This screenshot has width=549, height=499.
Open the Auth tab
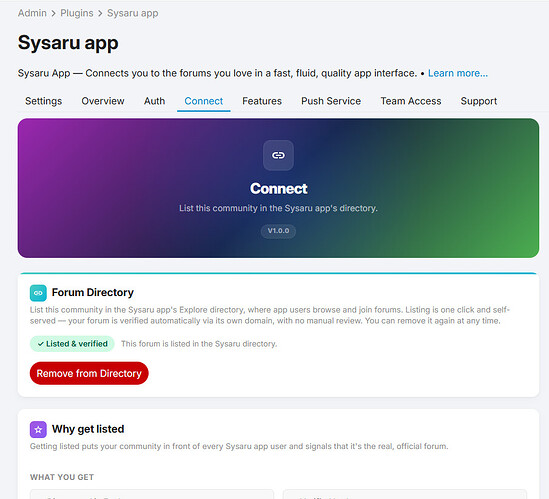click(154, 101)
